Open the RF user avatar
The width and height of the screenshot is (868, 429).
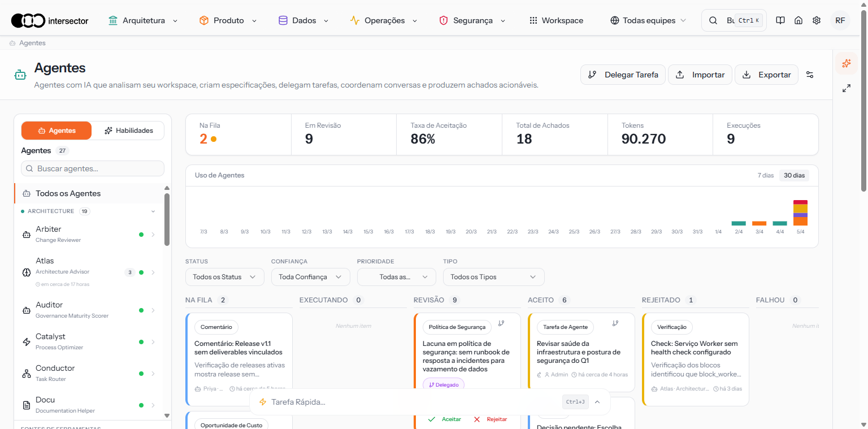pos(840,20)
